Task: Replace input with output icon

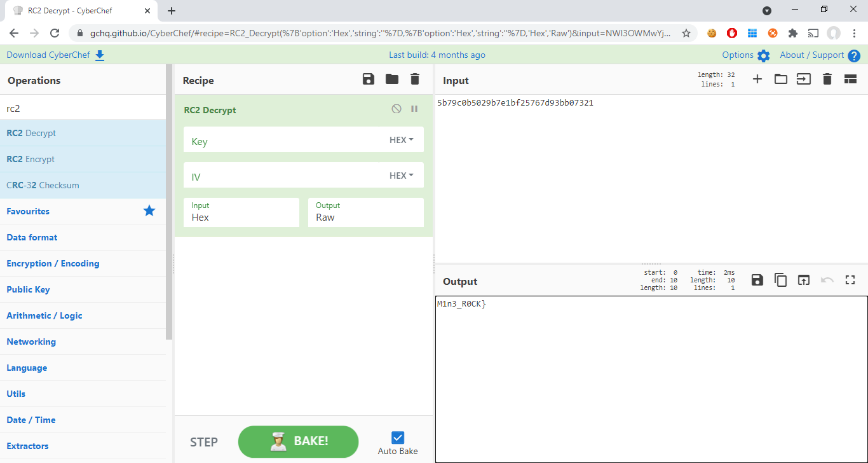Action: pyautogui.click(x=804, y=280)
